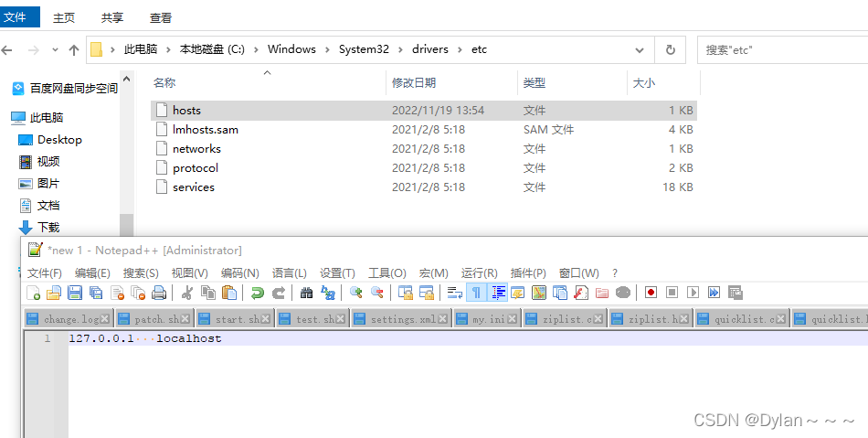Open the 搜索(S) menu
Screen dimensions: 868x438
141,273
